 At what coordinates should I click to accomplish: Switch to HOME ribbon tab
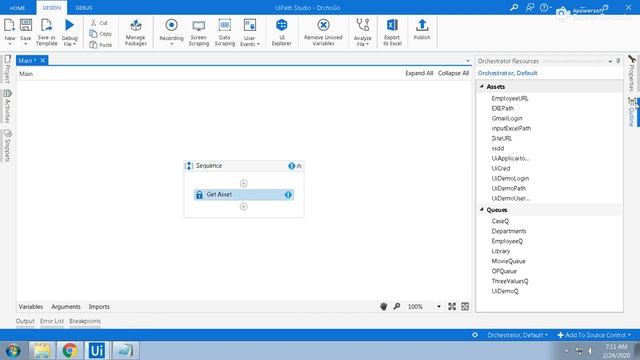18,8
